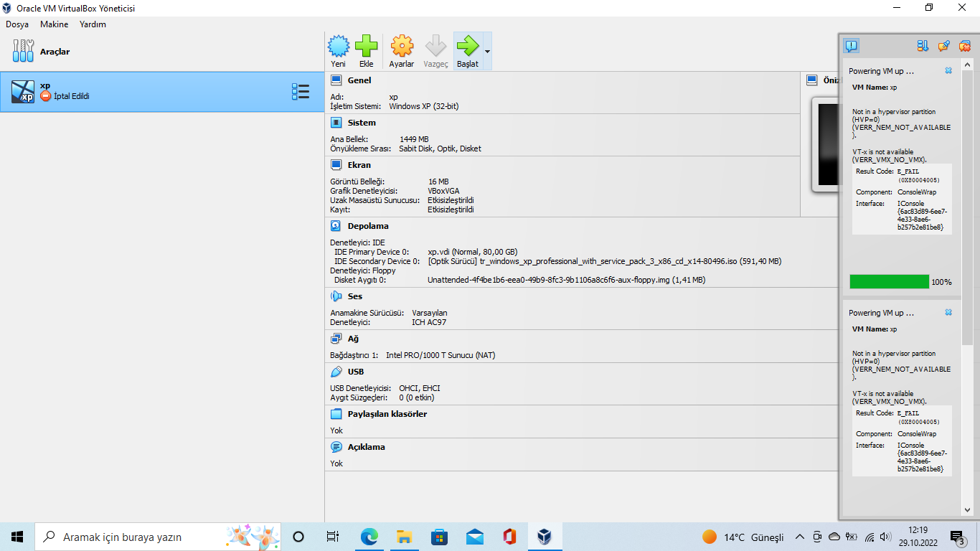Open the Dosya menu
The image size is (980, 551).
click(17, 24)
